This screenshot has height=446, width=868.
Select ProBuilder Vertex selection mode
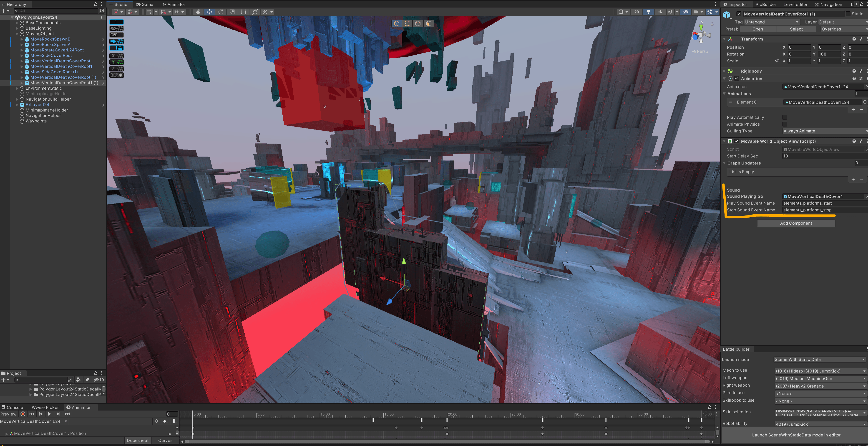point(407,24)
